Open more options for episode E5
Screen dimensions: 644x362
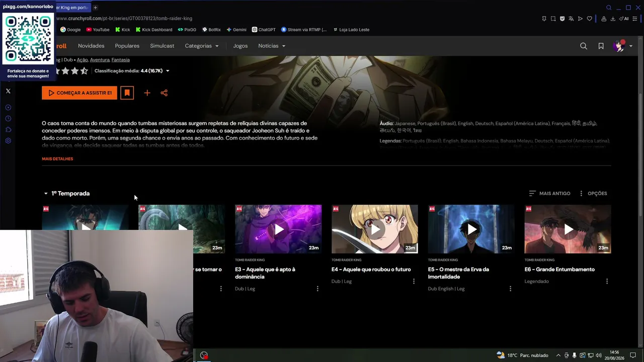pos(510,289)
